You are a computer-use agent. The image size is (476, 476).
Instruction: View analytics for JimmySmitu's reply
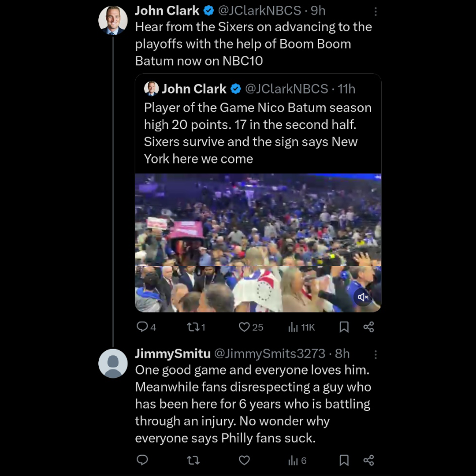tap(297, 461)
